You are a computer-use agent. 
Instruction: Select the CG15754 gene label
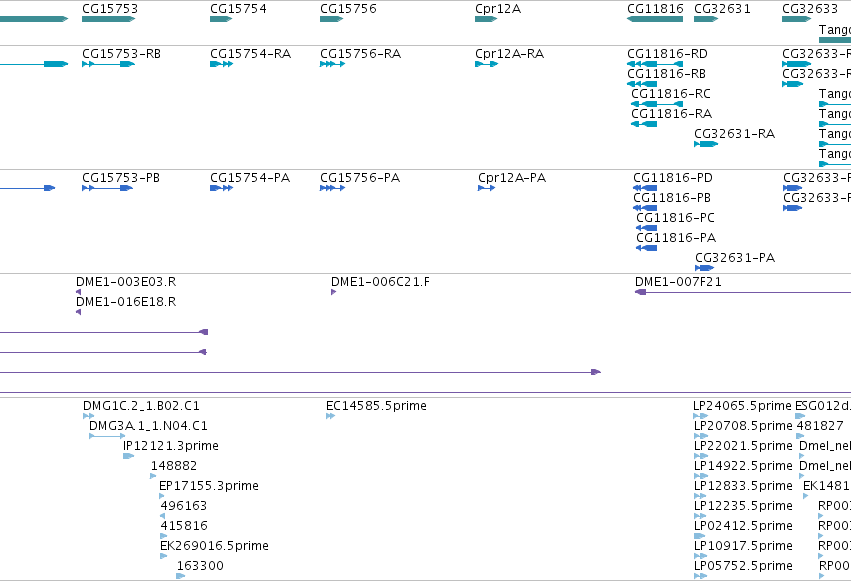(x=238, y=9)
